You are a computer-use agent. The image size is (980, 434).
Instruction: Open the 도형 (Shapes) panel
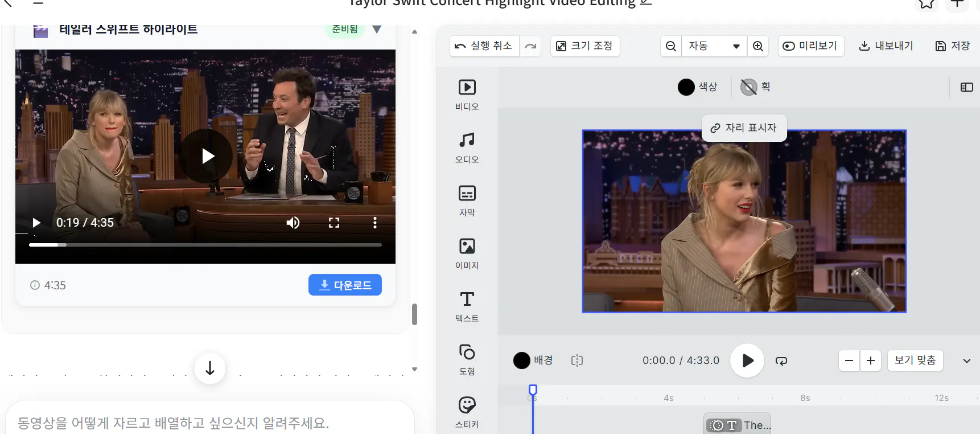(467, 359)
